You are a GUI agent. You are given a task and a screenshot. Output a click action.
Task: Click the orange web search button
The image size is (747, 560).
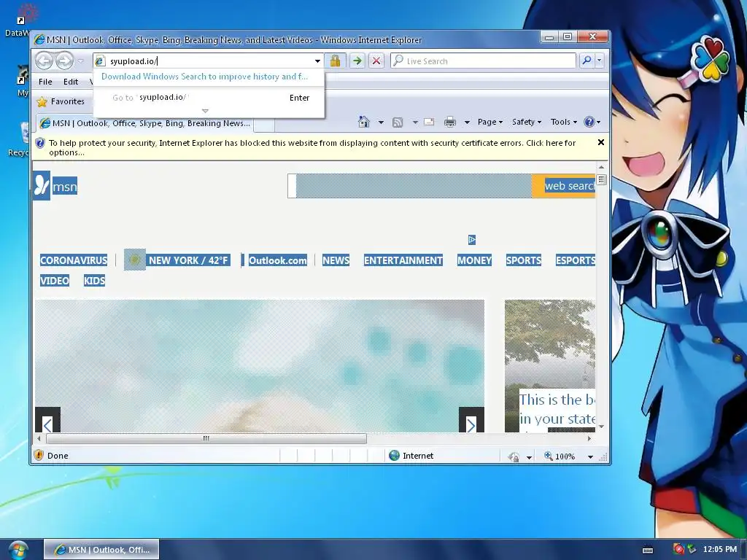[564, 186]
